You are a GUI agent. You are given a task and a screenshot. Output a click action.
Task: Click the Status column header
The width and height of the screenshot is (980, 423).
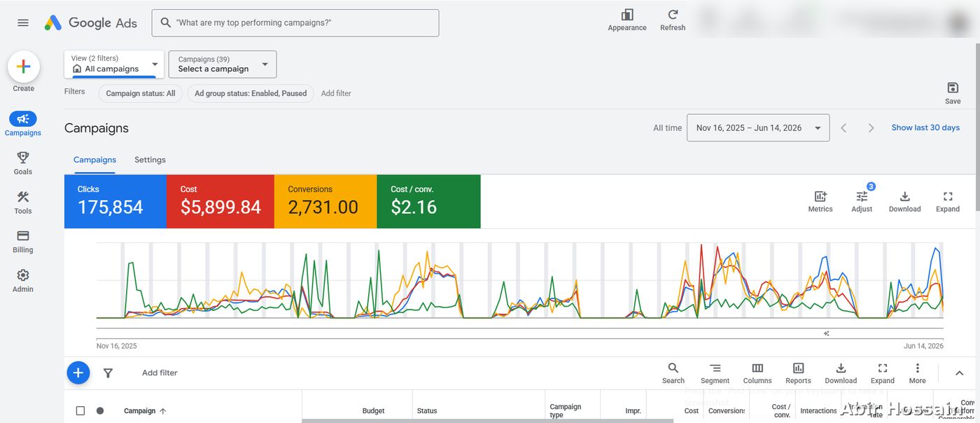(427, 411)
